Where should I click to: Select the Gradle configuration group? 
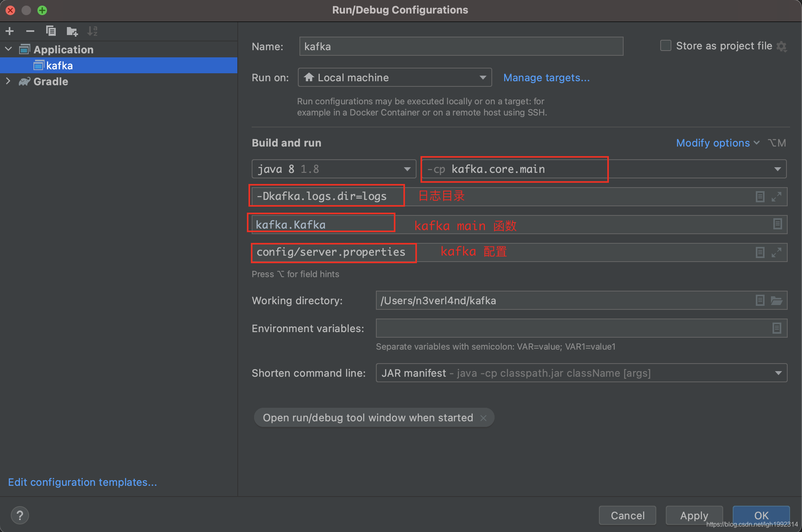(x=51, y=81)
